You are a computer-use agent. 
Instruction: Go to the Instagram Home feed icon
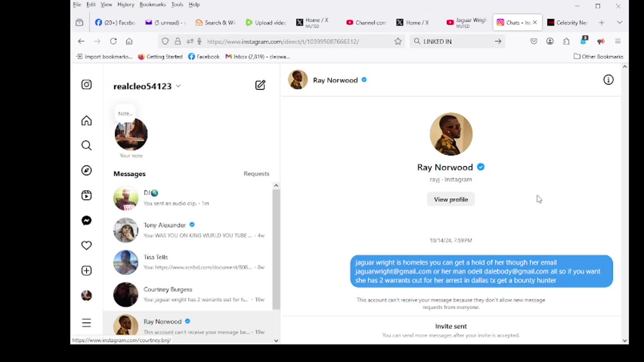coord(87,121)
